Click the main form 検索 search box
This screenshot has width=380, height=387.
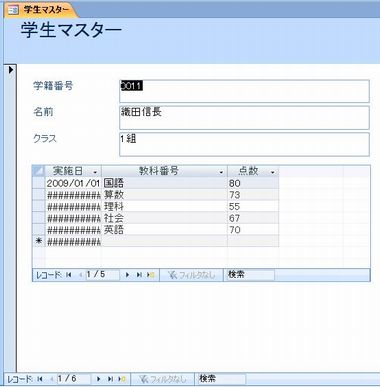pos(221,379)
